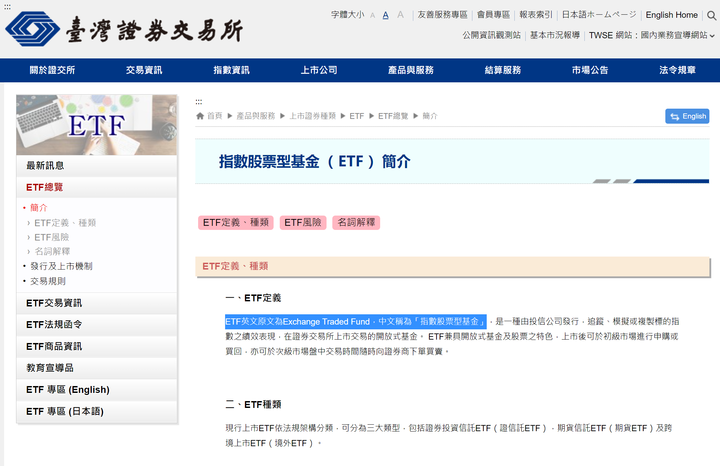Open the 市場公告 menu
The width and height of the screenshot is (720, 466).
coord(590,70)
